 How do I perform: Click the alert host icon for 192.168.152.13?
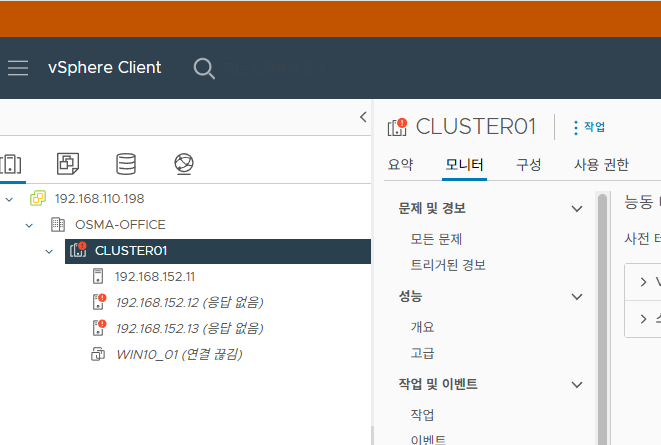99,328
